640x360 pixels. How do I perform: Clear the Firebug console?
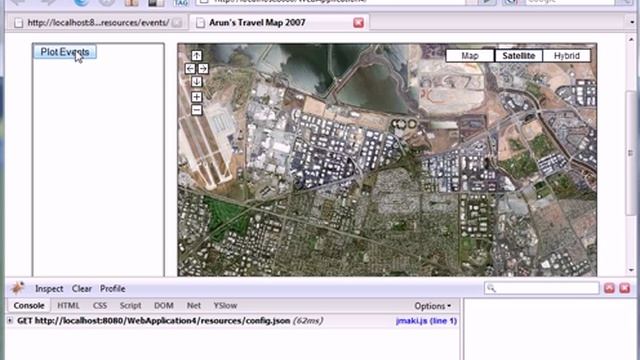(x=82, y=289)
